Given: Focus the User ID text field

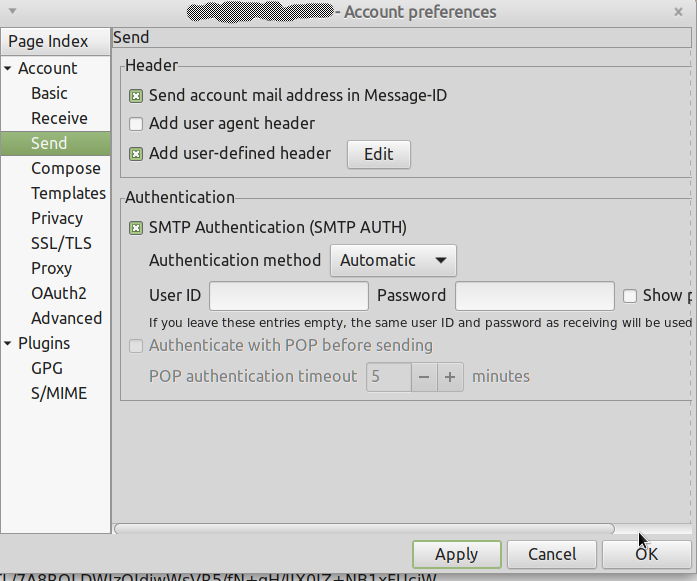Looking at the screenshot, I should point(289,296).
